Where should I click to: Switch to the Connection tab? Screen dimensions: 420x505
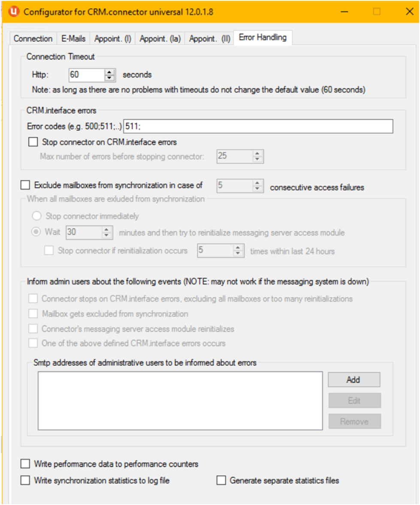[x=33, y=39]
